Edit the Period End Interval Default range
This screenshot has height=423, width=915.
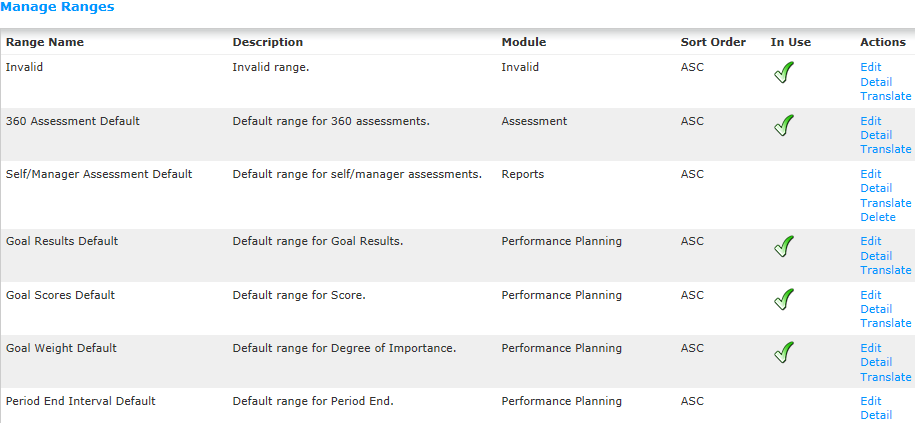[x=871, y=401]
